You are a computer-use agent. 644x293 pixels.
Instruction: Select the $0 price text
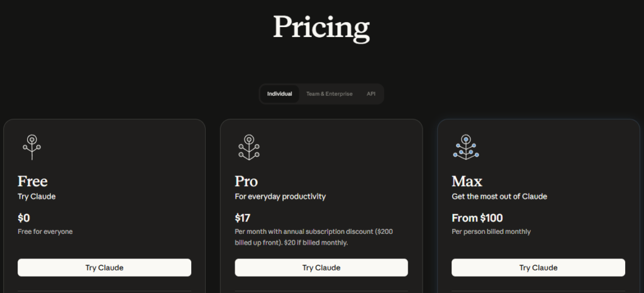pos(24,218)
